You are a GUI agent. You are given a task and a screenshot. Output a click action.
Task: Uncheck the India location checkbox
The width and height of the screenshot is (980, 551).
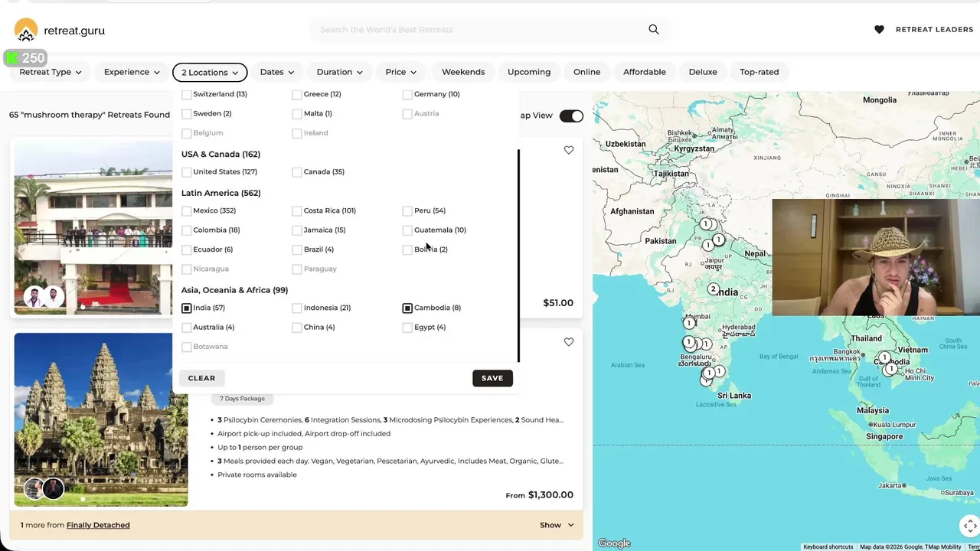click(x=187, y=308)
